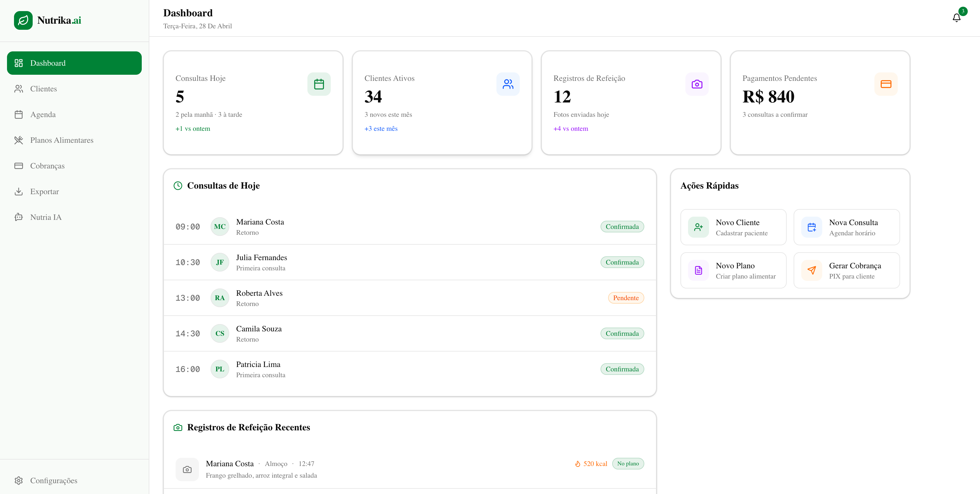
Task: Click the name Roberta Alves
Action: coord(259,293)
